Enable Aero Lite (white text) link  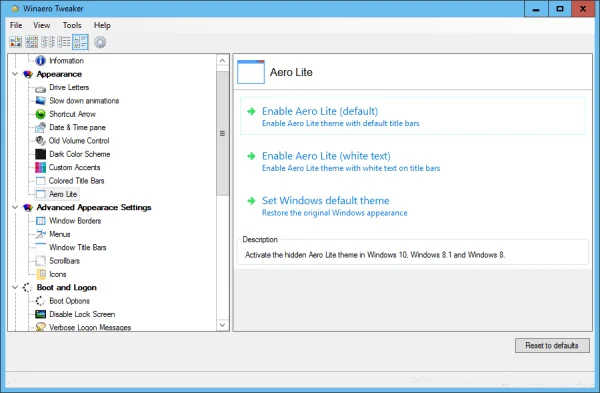326,156
